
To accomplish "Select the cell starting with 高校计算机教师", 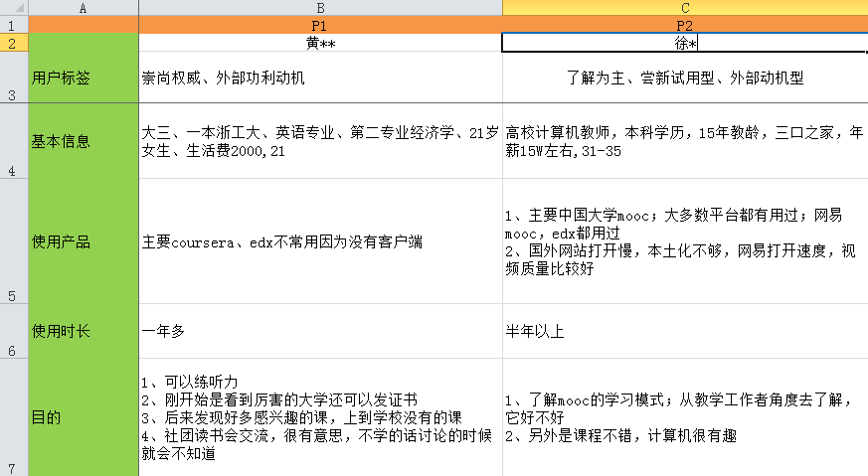I will [x=684, y=141].
